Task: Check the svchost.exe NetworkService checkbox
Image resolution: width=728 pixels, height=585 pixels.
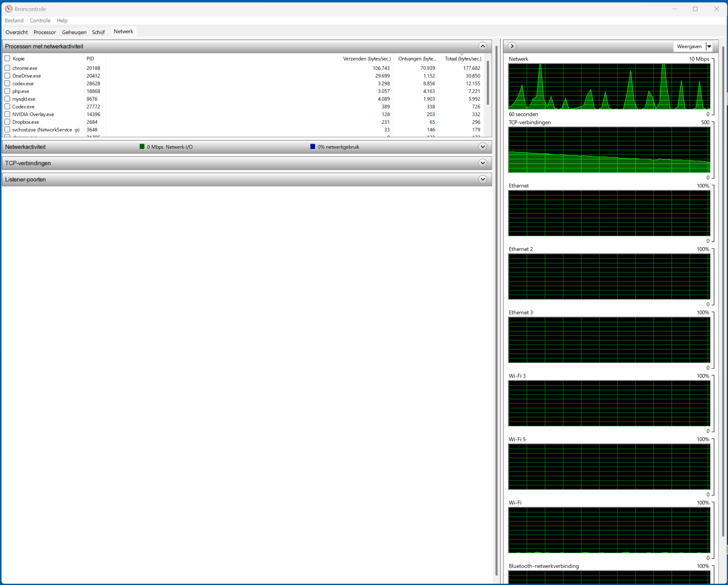Action: tap(7, 130)
